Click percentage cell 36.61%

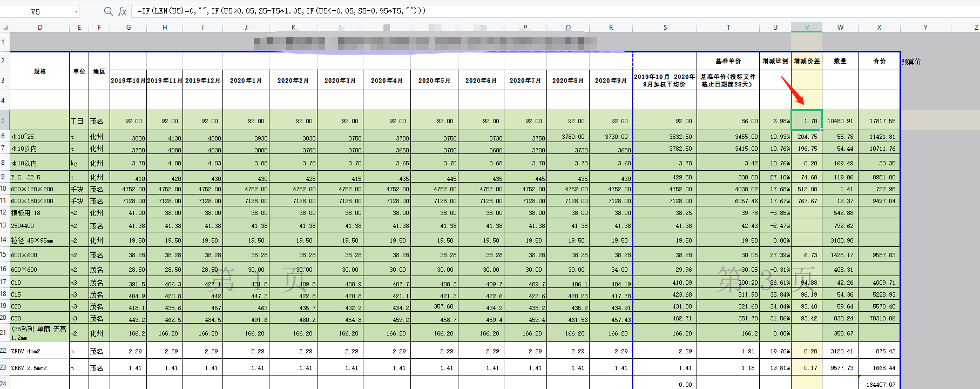[x=775, y=283]
